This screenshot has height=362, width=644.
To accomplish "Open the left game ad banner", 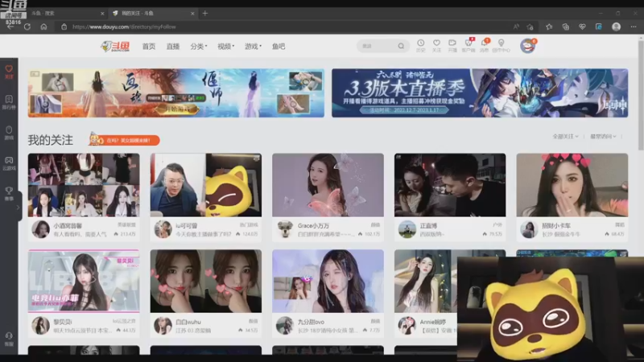I will click(x=176, y=93).
